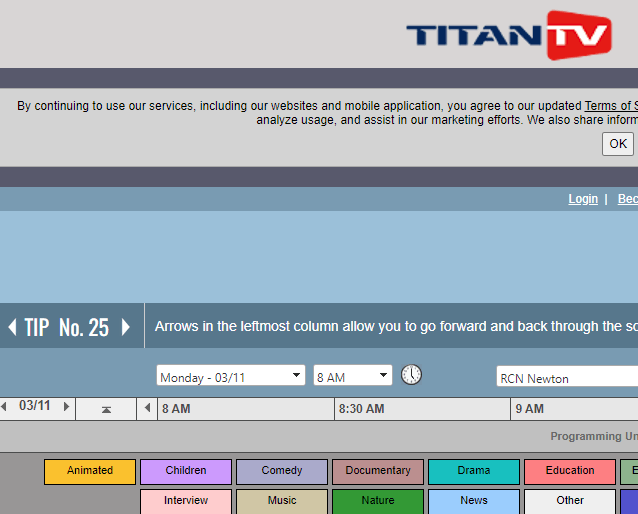Select the Music genre swatch
This screenshot has width=638, height=514.
282,501
